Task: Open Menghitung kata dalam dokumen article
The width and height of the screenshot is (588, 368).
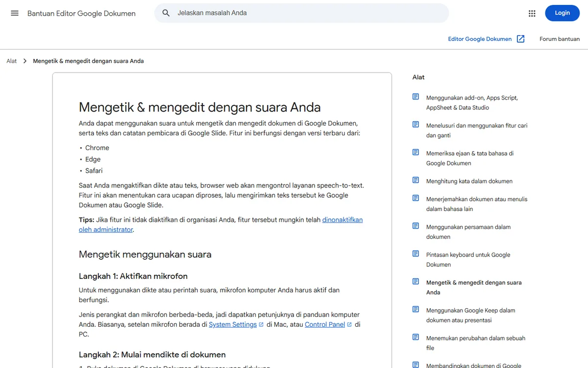Action: tap(469, 181)
